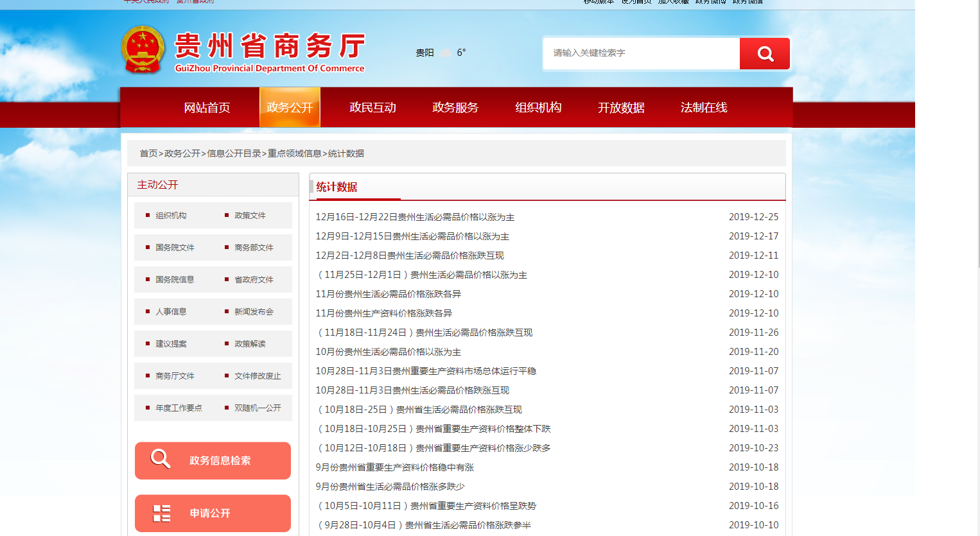Go to 法制在线 in the navigation bar
This screenshot has width=980, height=536.
(x=704, y=108)
